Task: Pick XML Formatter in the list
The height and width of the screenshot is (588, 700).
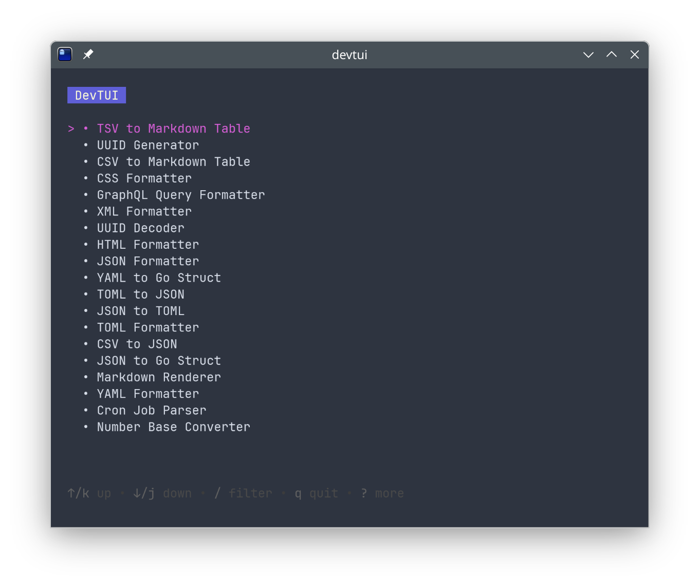Action: pyautogui.click(x=144, y=211)
